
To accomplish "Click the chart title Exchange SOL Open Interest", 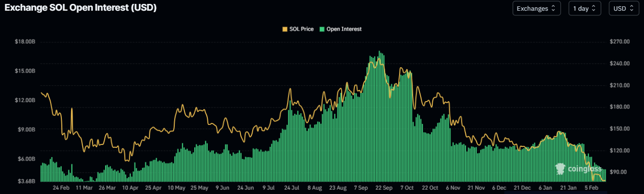I will pyautogui.click(x=80, y=8).
